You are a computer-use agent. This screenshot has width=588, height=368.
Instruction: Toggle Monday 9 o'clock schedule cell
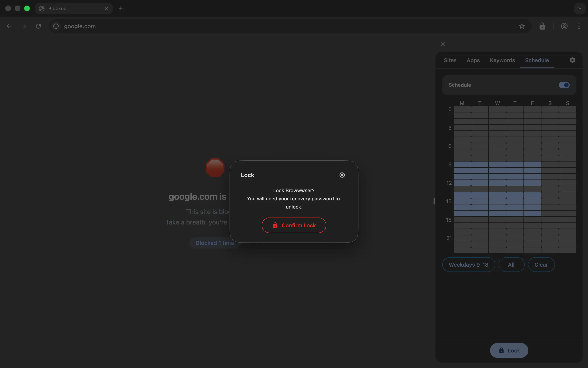[462, 164]
